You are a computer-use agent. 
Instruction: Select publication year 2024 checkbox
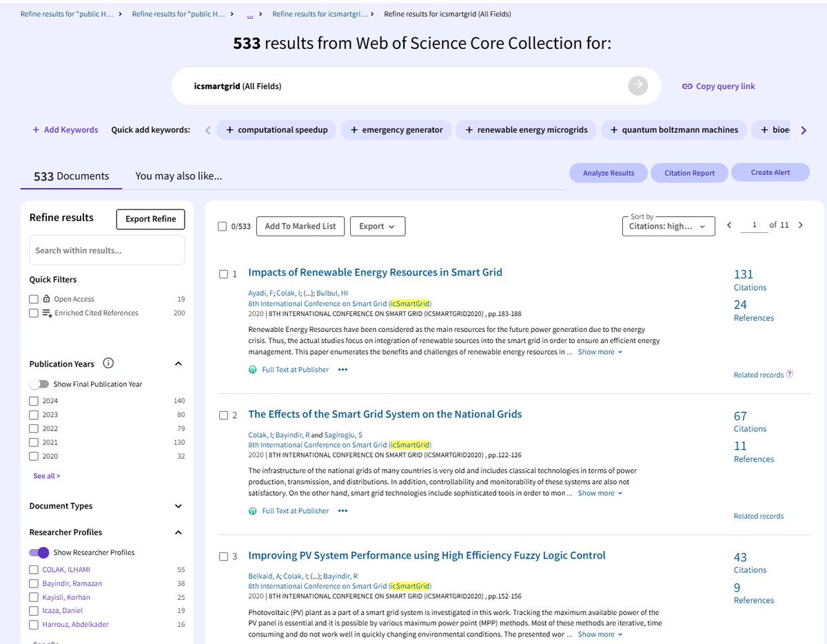[x=34, y=401]
